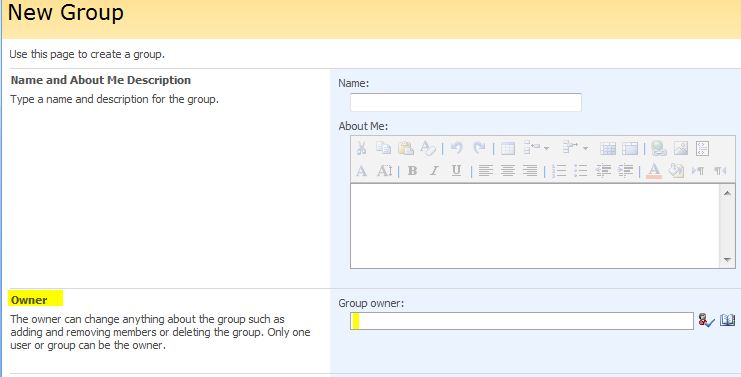
Task: Click the Merge Cells icon
Action: (x=630, y=149)
